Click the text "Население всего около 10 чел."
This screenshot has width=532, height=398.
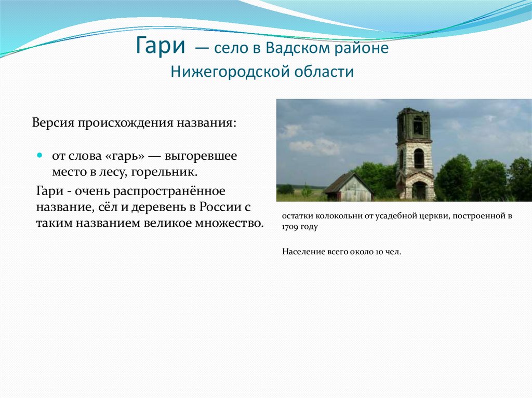342,252
